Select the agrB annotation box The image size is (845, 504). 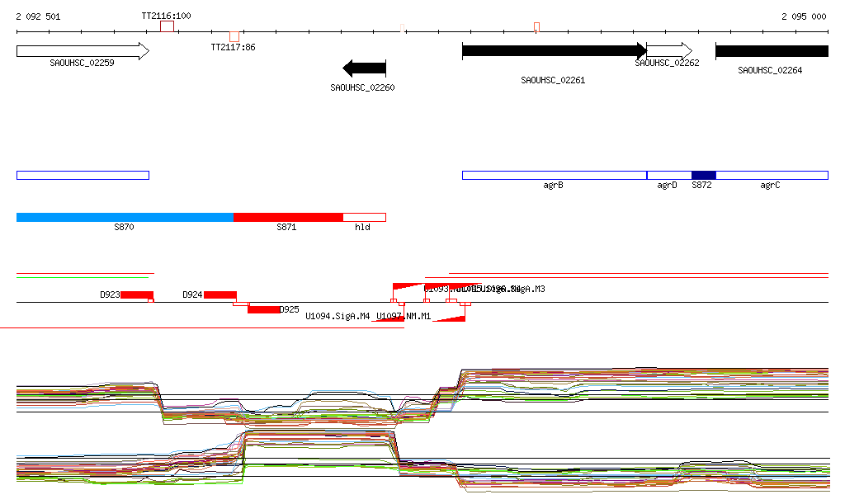(554, 175)
